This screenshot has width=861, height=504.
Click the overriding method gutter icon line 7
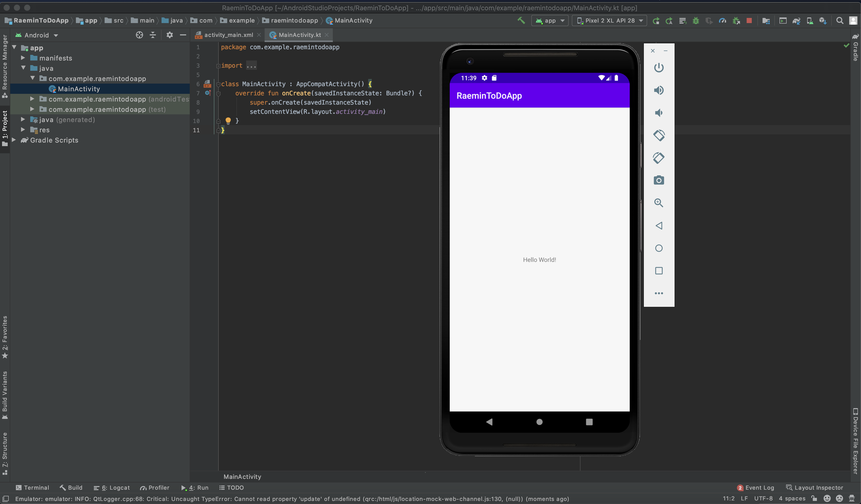point(208,93)
